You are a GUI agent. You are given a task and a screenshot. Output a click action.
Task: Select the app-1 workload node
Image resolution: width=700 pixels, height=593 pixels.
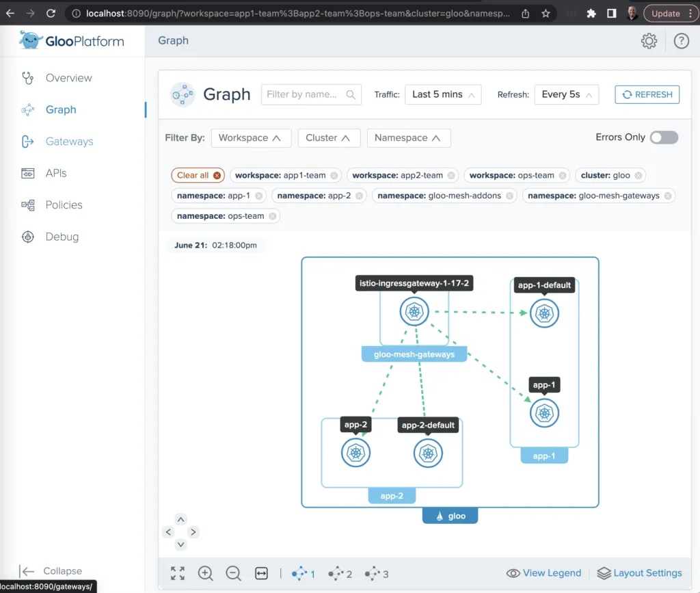[544, 413]
